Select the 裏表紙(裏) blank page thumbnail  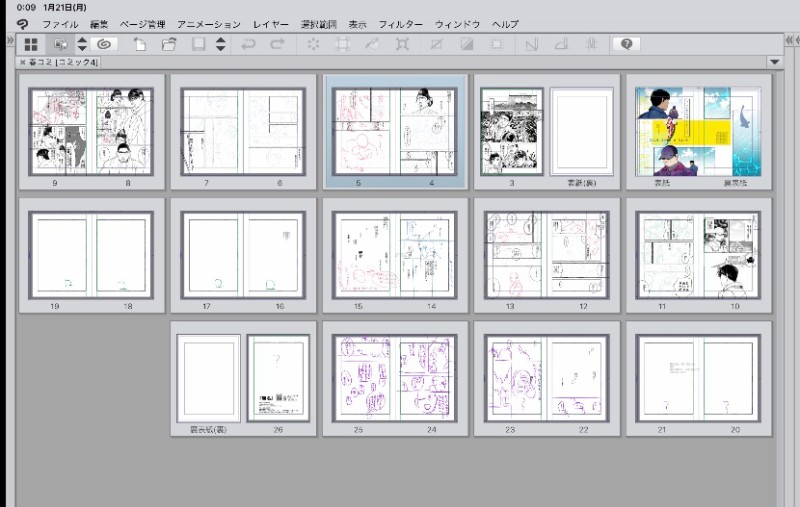pos(208,378)
